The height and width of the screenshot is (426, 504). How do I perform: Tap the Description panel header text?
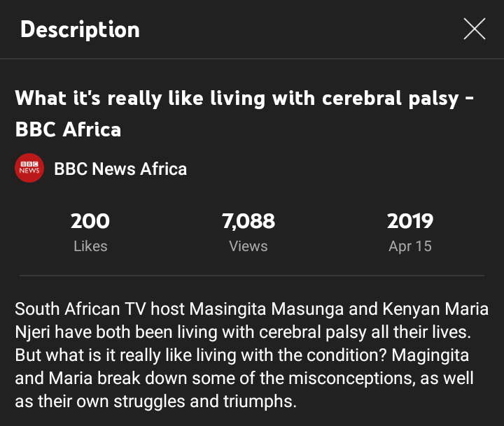[x=80, y=29]
